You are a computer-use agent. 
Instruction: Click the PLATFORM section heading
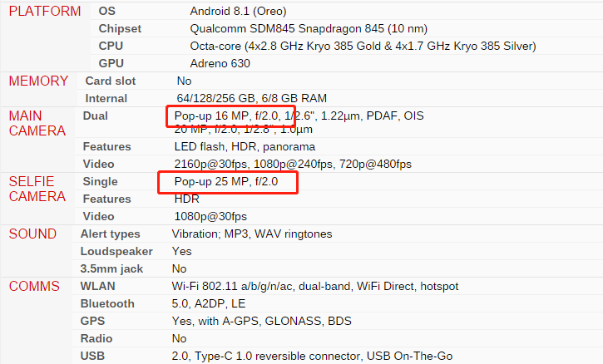(x=45, y=12)
